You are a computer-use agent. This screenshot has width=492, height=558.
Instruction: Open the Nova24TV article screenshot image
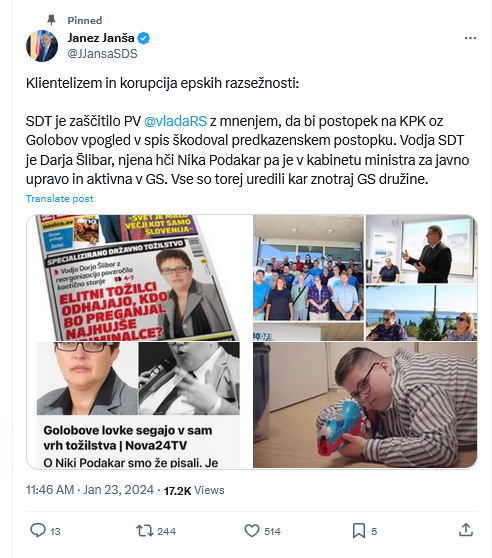[138, 405]
